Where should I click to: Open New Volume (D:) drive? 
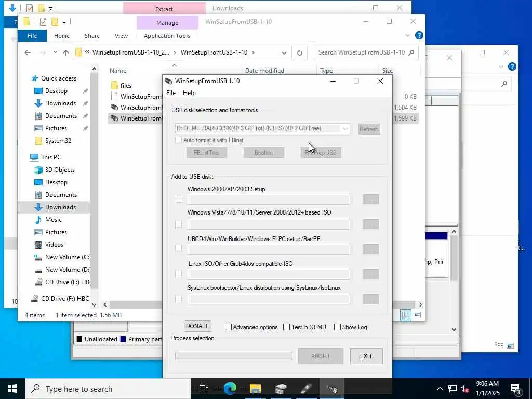(x=67, y=270)
